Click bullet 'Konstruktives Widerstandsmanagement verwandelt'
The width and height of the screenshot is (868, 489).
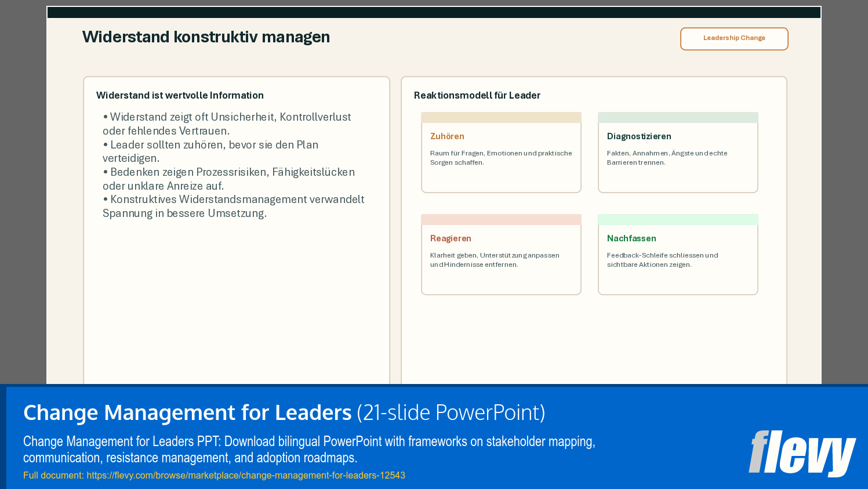pos(234,206)
